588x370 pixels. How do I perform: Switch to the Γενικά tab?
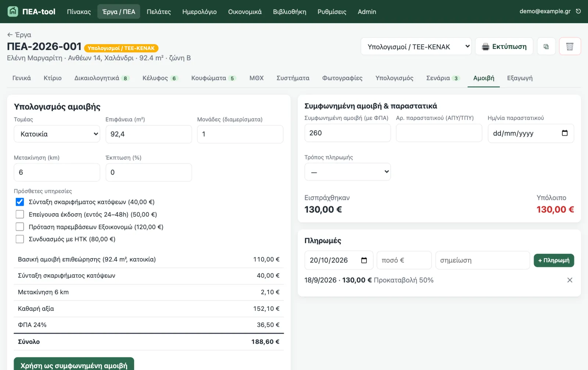(22, 78)
